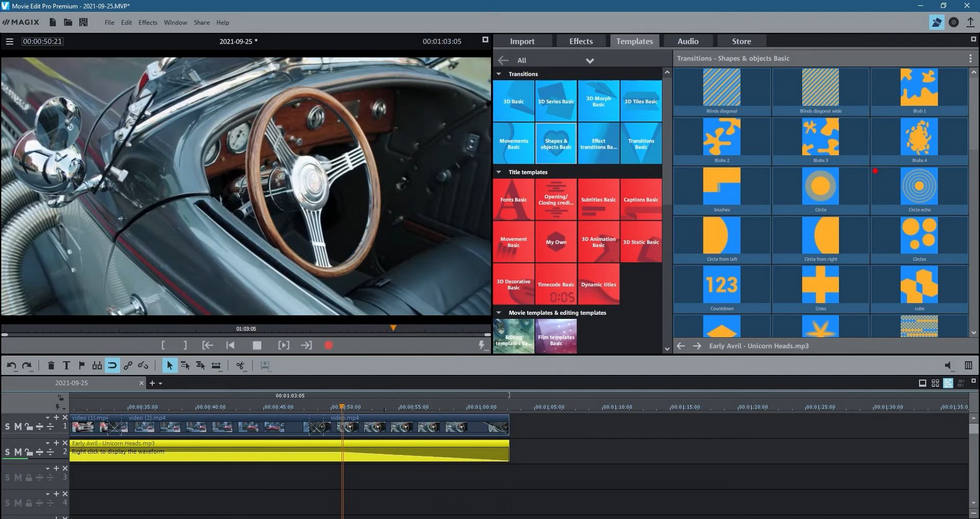Click the open project folder icon
This screenshot has width=980, height=519.
[68, 23]
